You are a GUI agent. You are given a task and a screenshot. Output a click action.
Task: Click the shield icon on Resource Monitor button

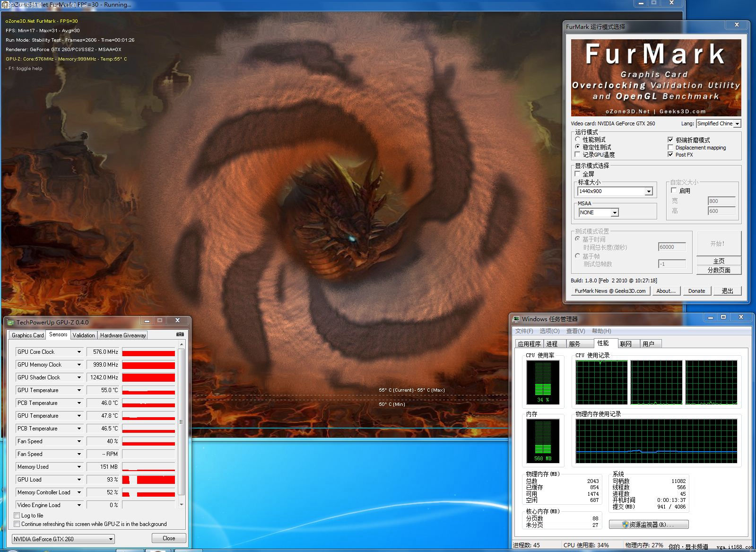click(625, 525)
